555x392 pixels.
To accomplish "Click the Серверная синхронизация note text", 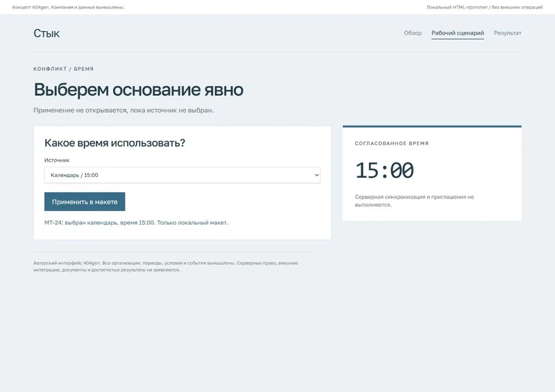I will point(414,201).
